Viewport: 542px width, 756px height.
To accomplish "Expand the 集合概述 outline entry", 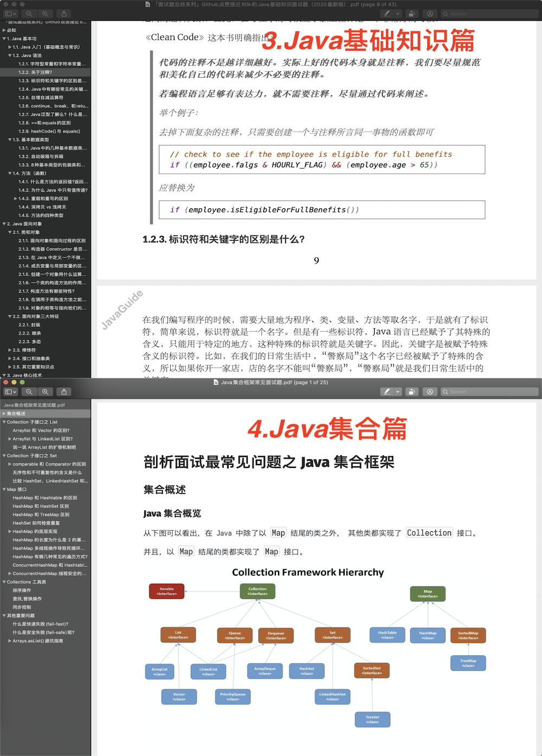I will pos(4,414).
